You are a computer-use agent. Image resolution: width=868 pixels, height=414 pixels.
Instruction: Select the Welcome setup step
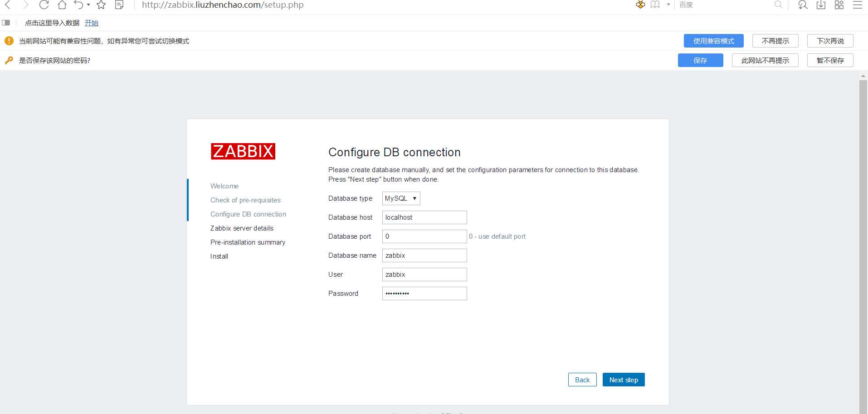click(x=224, y=186)
